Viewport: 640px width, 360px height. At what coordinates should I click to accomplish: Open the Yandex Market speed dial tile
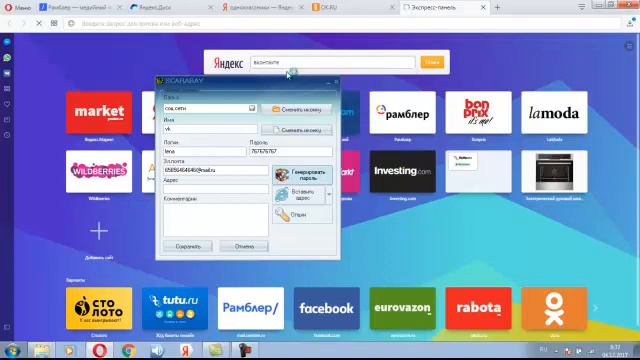point(99,113)
